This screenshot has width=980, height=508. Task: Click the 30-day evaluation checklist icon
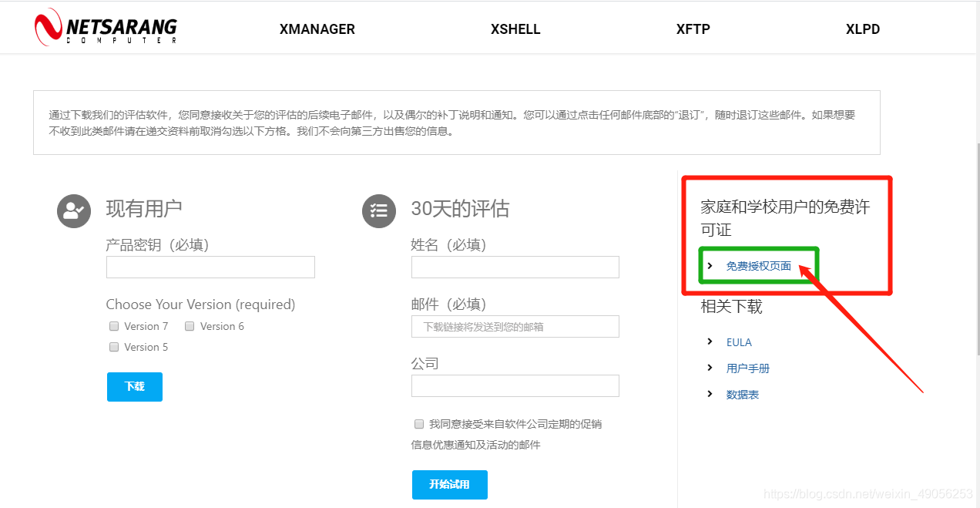tap(379, 210)
